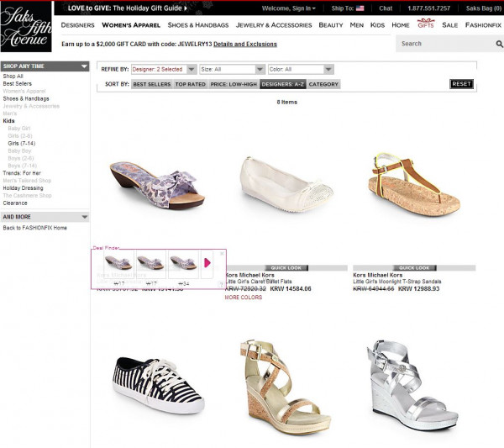Click the Saks Fifth Avenue logo

coord(26,27)
